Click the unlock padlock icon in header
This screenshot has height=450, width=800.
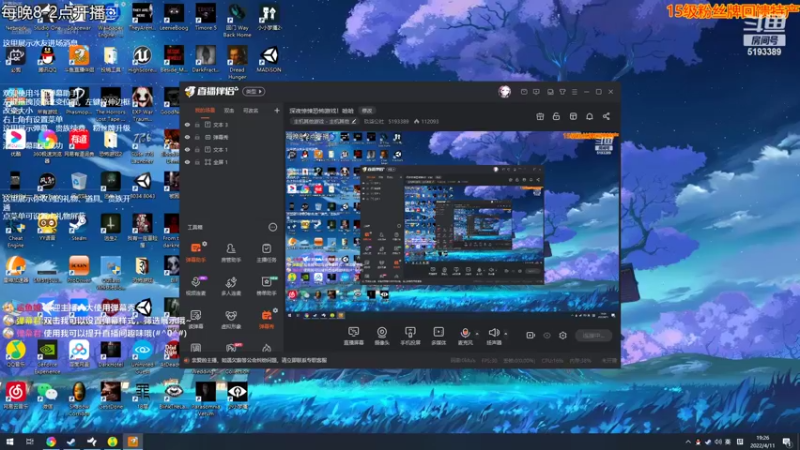(556, 116)
